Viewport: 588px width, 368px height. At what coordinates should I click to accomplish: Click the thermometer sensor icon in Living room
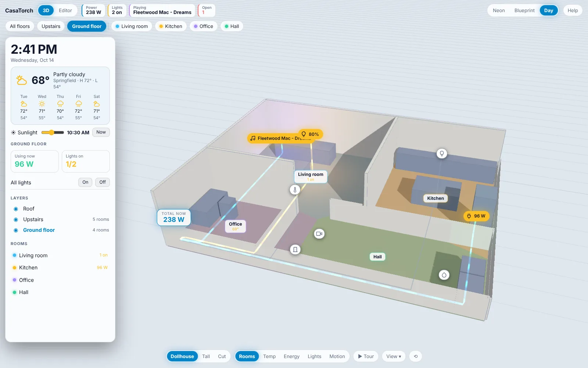(x=295, y=190)
